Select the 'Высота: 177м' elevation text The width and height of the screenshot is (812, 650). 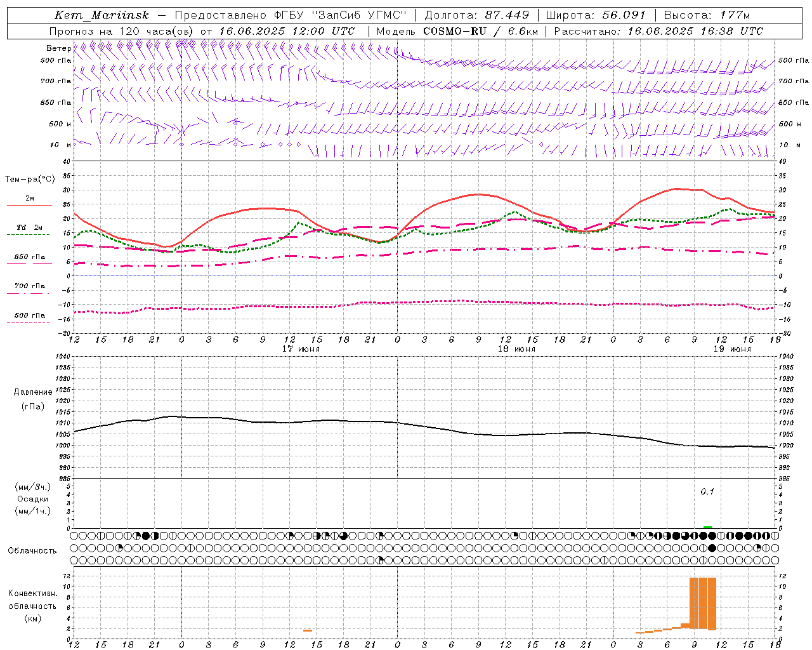tap(707, 15)
